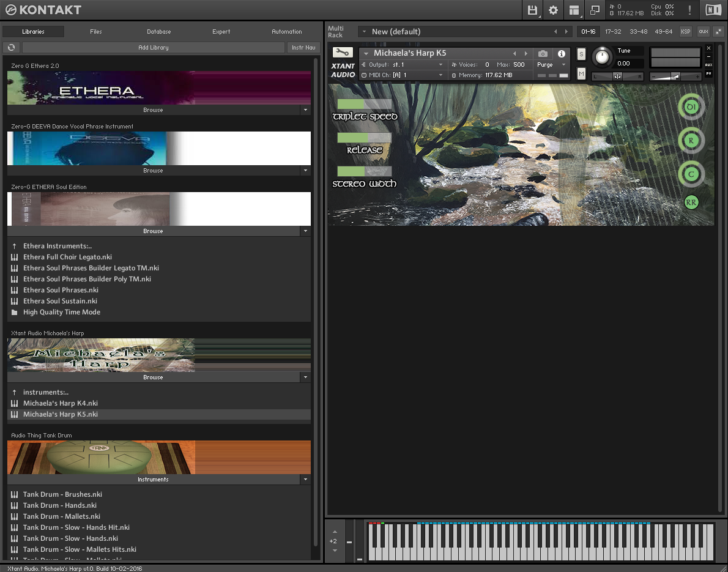The image size is (728, 572).
Task: Toggle the green C button
Action: tap(691, 174)
